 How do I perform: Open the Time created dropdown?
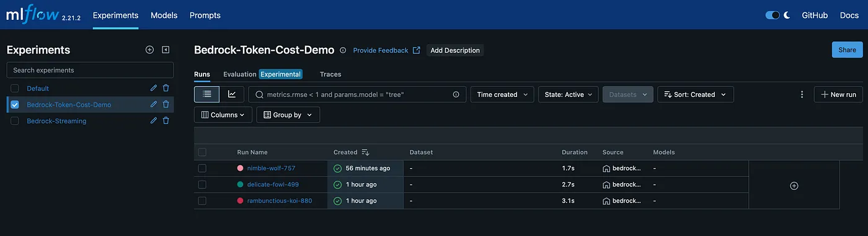click(x=502, y=94)
